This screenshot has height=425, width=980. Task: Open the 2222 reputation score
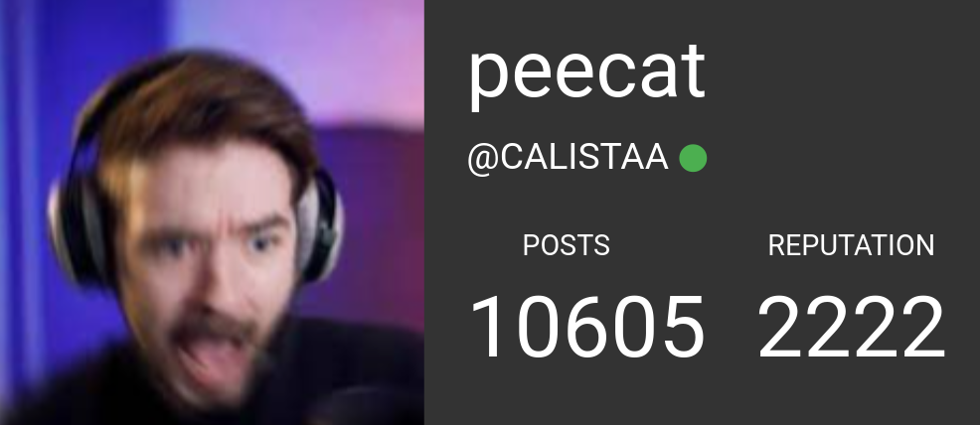(x=851, y=328)
